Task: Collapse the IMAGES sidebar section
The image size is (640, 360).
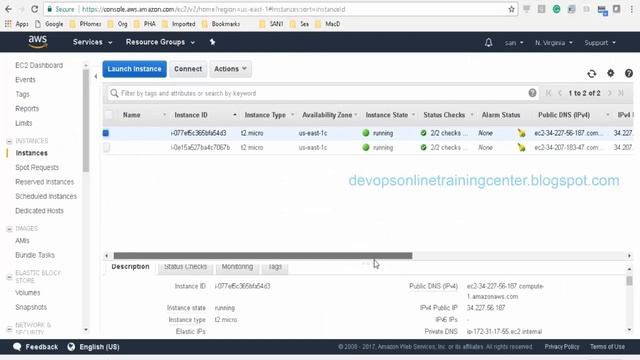Action: (x=9, y=229)
